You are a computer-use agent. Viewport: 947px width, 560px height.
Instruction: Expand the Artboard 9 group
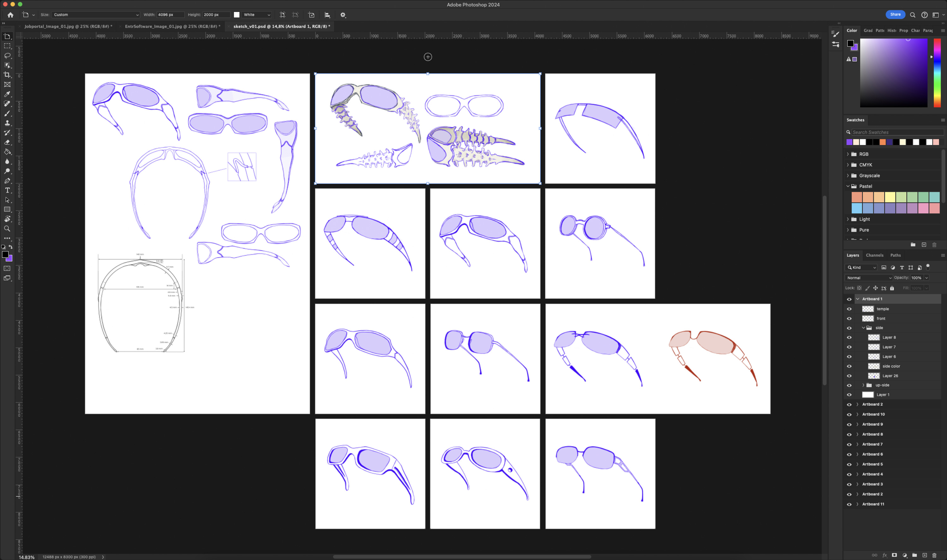click(x=858, y=424)
